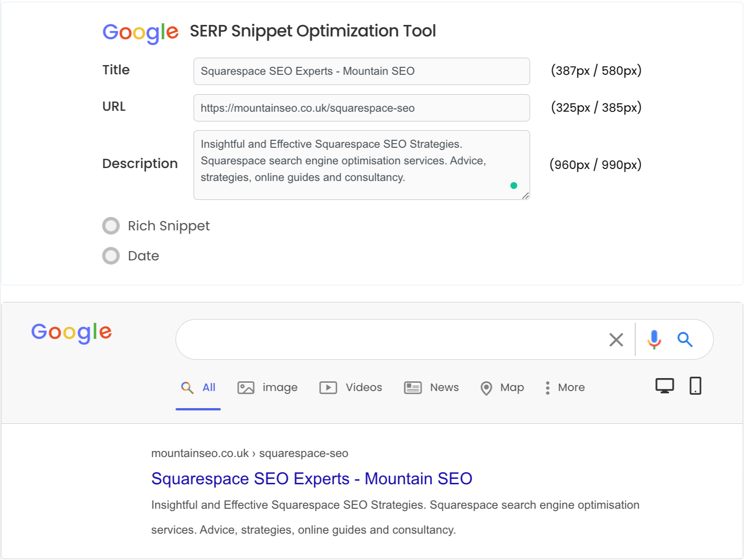Screen dimensions: 744x560
Task: Click the Title input field
Action: point(361,71)
